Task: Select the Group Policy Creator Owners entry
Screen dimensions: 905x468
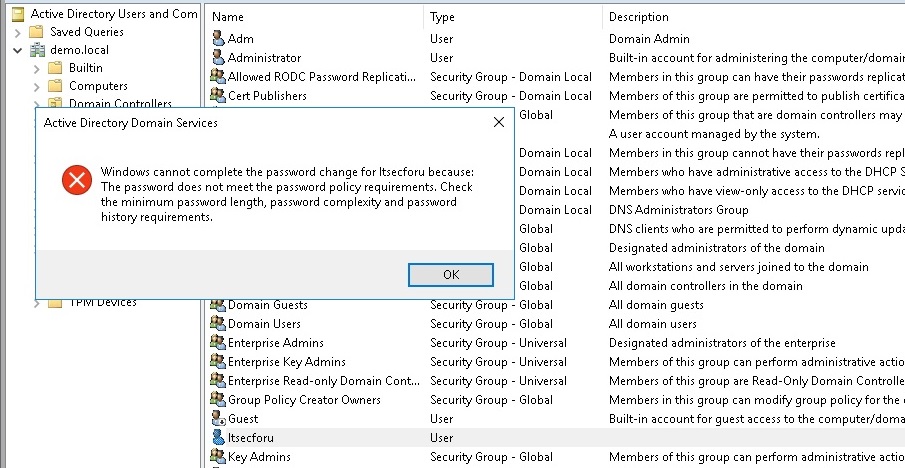Action: (304, 400)
